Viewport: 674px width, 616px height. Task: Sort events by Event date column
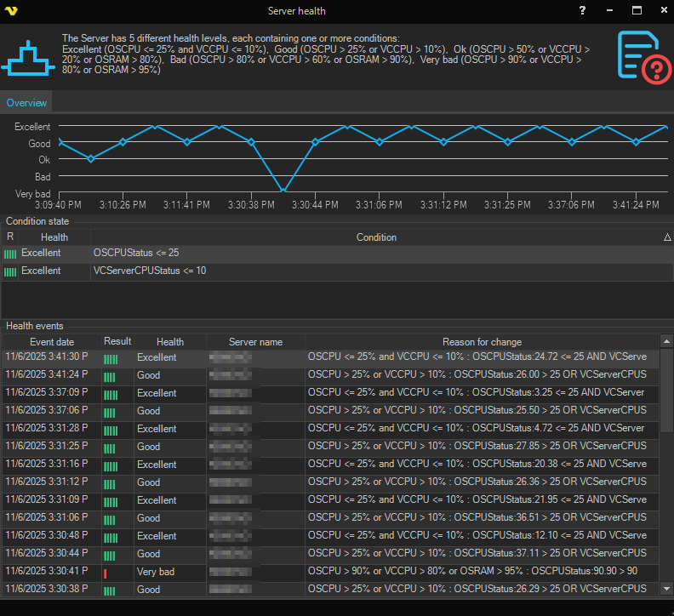52,342
